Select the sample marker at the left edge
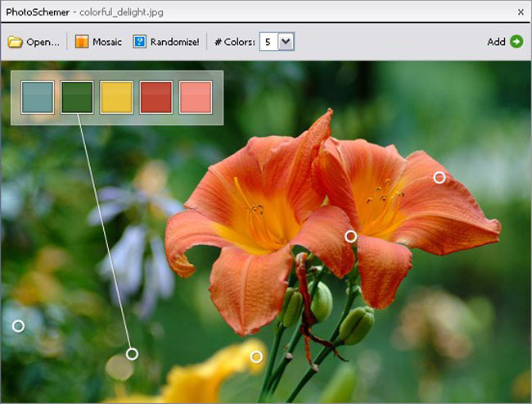This screenshot has width=532, height=404. 18,325
